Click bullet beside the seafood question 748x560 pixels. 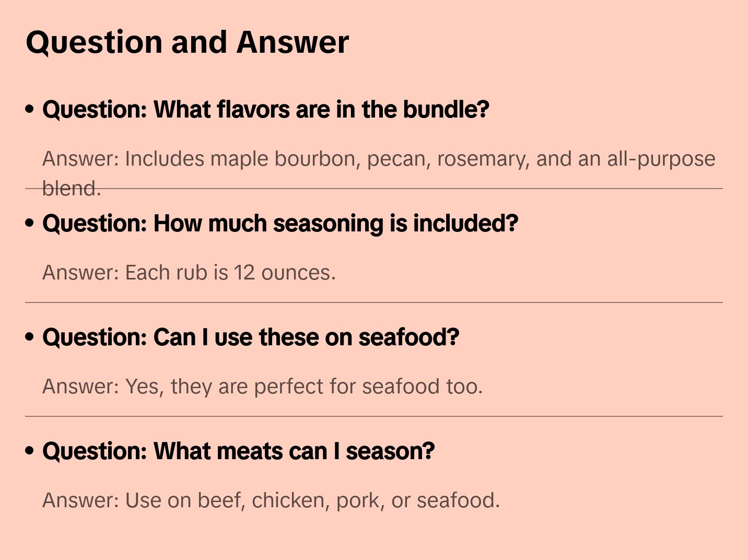[x=30, y=337]
